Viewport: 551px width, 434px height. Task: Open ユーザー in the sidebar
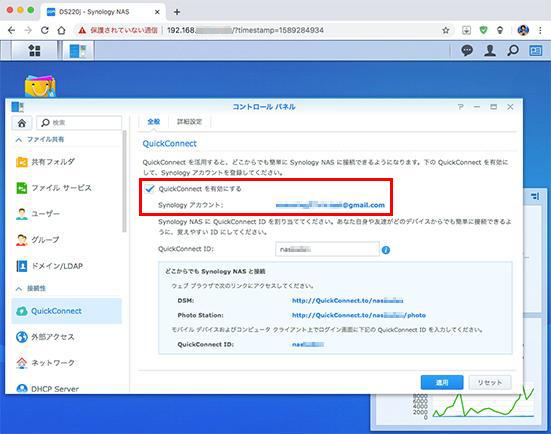(67, 214)
